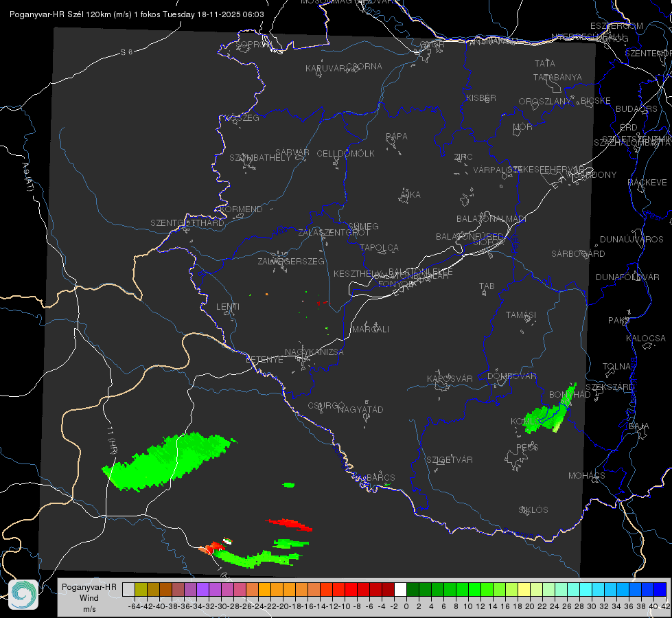Click the elongated red wind echo

point(289,524)
